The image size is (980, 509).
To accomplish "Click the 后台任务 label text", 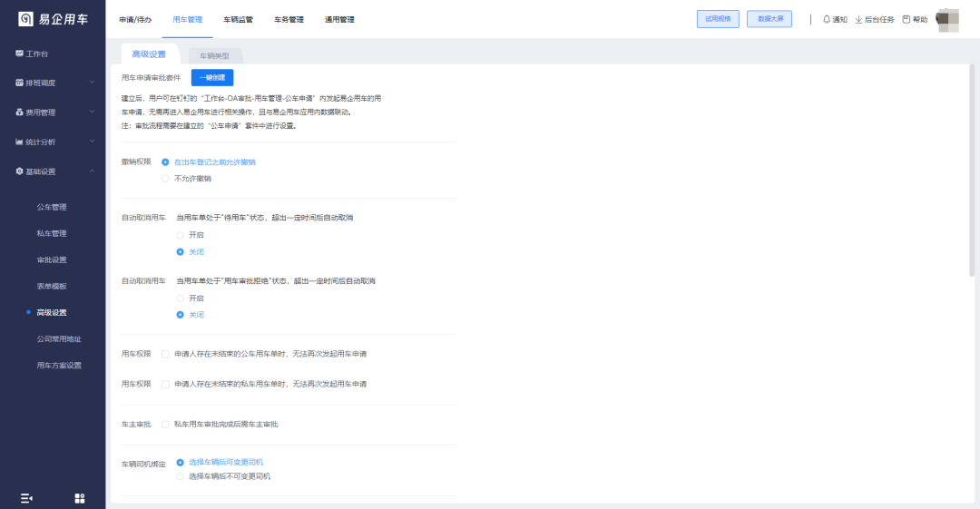I will coord(879,19).
